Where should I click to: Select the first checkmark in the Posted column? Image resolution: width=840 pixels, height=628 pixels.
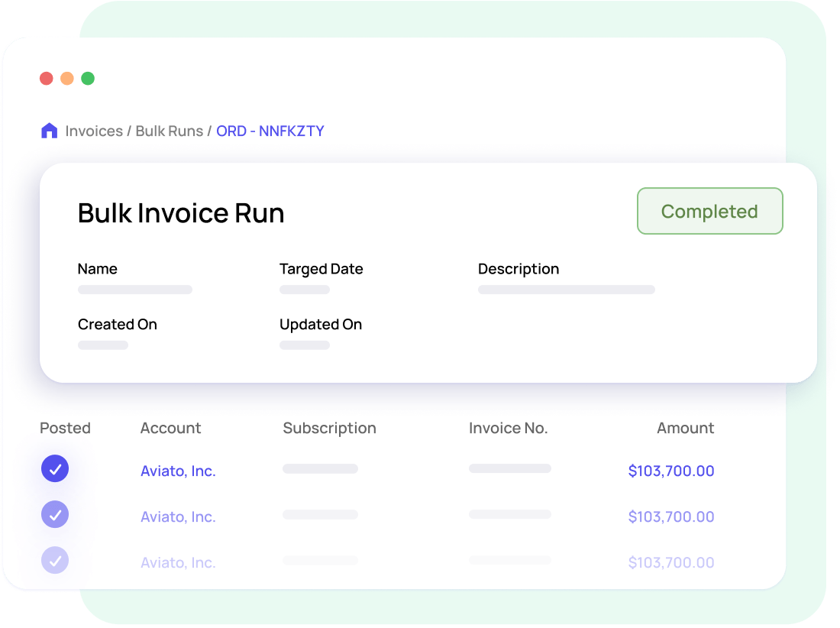tap(54, 468)
